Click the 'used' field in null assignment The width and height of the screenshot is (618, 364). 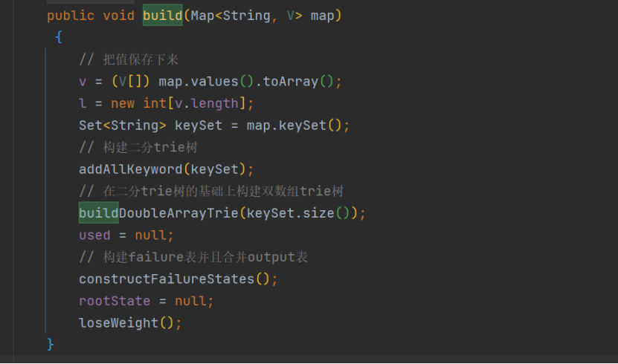tap(94, 235)
